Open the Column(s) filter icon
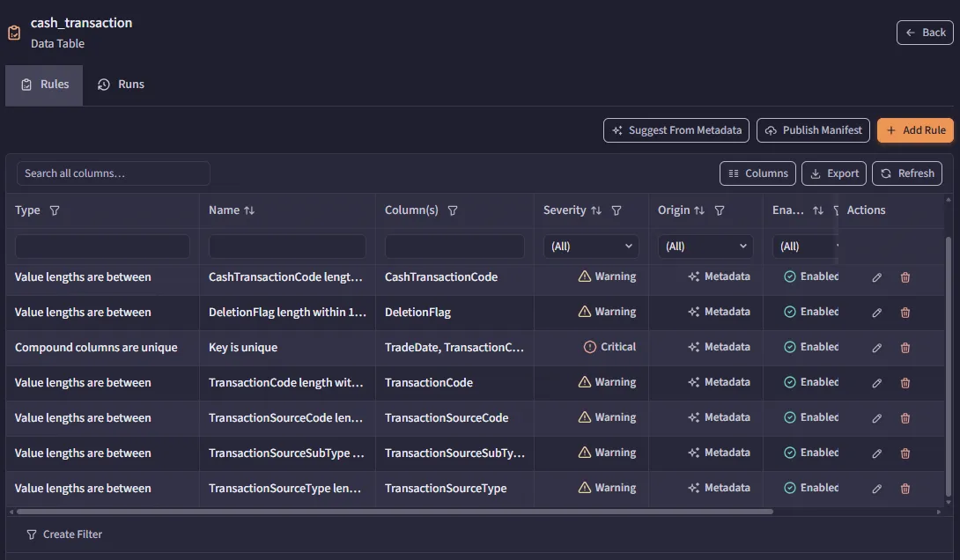The image size is (960, 560). [453, 210]
